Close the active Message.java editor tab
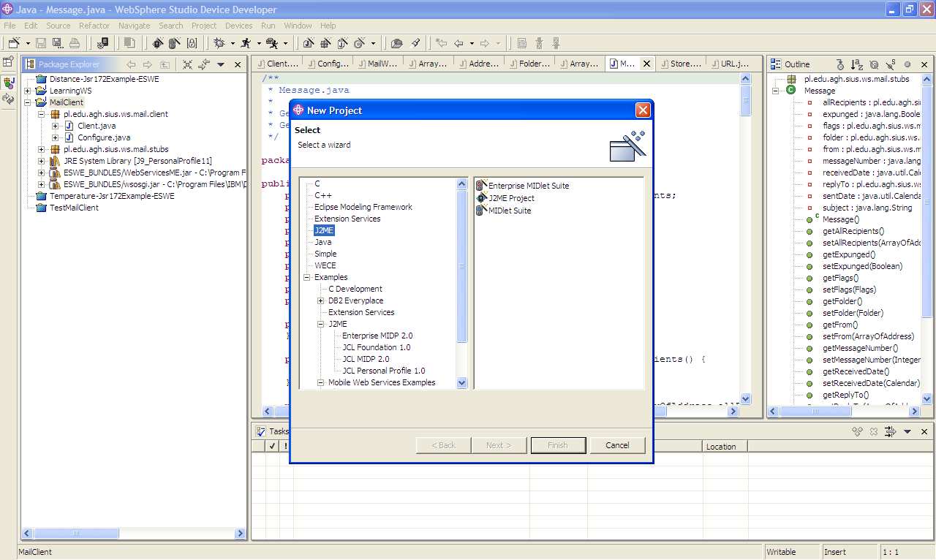The image size is (936, 560). click(646, 64)
